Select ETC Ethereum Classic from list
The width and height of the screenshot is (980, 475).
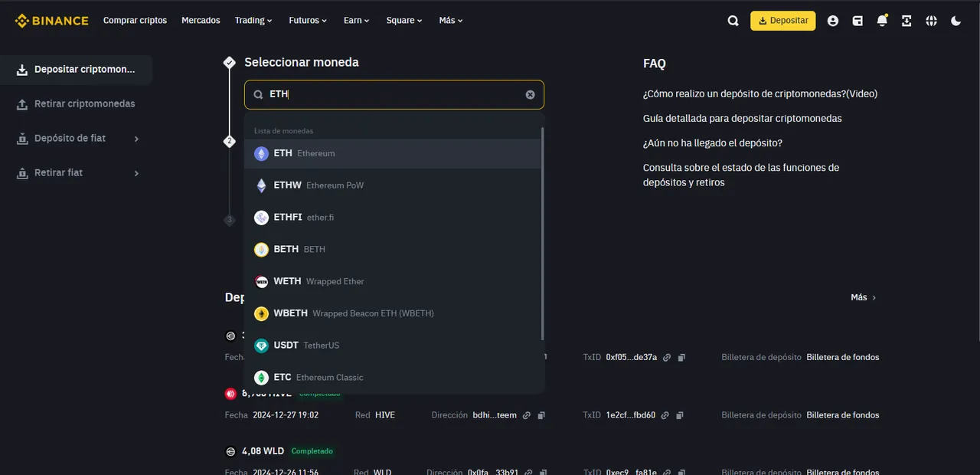(393, 377)
